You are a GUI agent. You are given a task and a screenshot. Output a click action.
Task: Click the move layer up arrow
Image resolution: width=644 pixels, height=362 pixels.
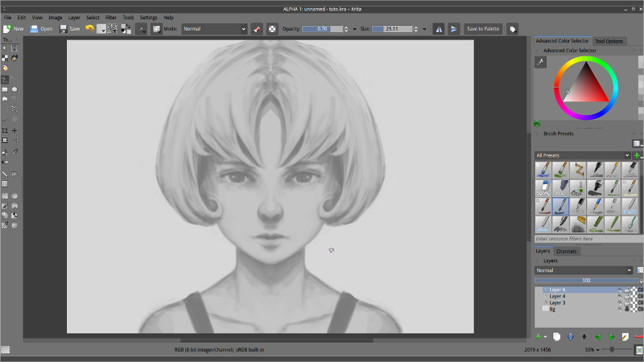584,336
